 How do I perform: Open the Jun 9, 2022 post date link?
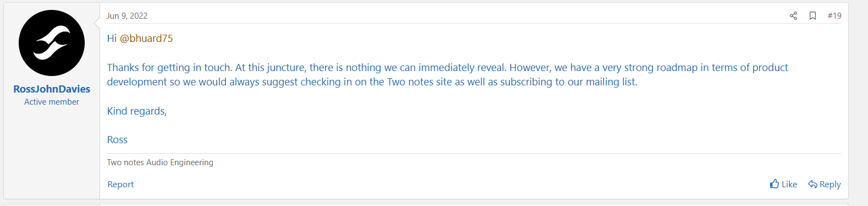pos(127,16)
